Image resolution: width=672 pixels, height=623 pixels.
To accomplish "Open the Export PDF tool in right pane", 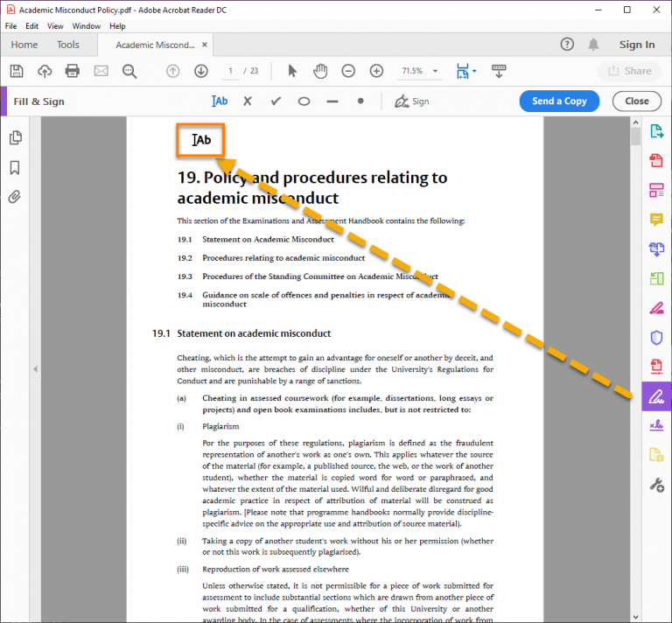I will click(x=656, y=131).
